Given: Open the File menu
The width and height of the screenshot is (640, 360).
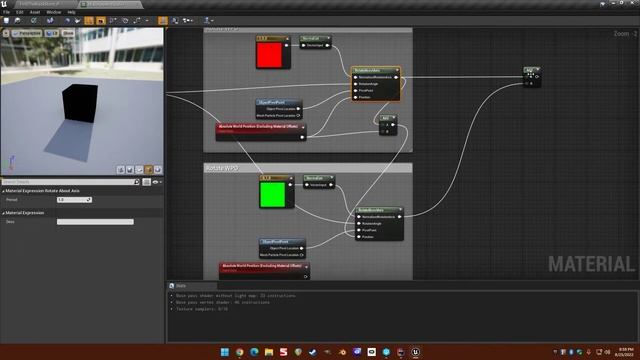Looking at the screenshot, I should tap(7, 12).
